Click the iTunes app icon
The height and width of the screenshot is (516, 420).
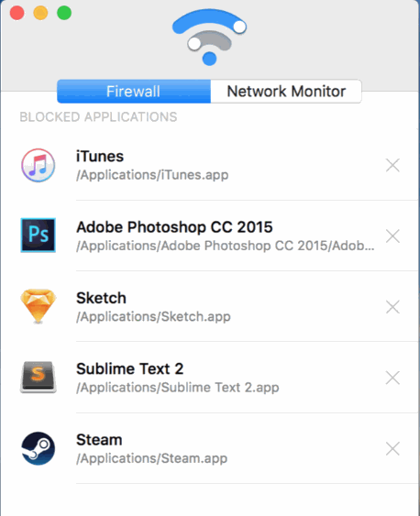(x=39, y=165)
